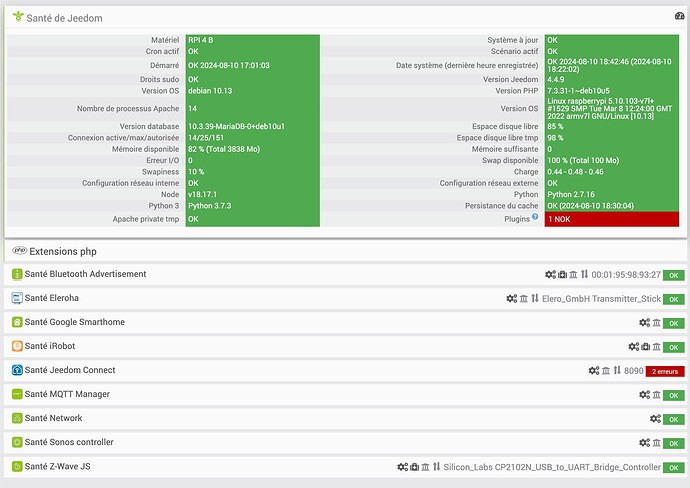Click the columns building icon on Jeedom Connect row
Screen dimensions: 690x488
pos(606,371)
